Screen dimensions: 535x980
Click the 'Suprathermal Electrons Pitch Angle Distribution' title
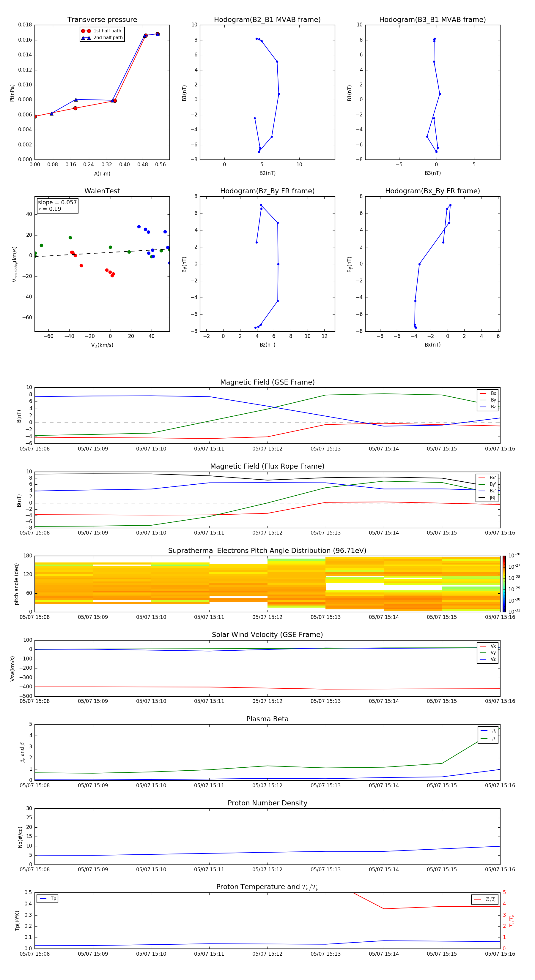pos(267,551)
